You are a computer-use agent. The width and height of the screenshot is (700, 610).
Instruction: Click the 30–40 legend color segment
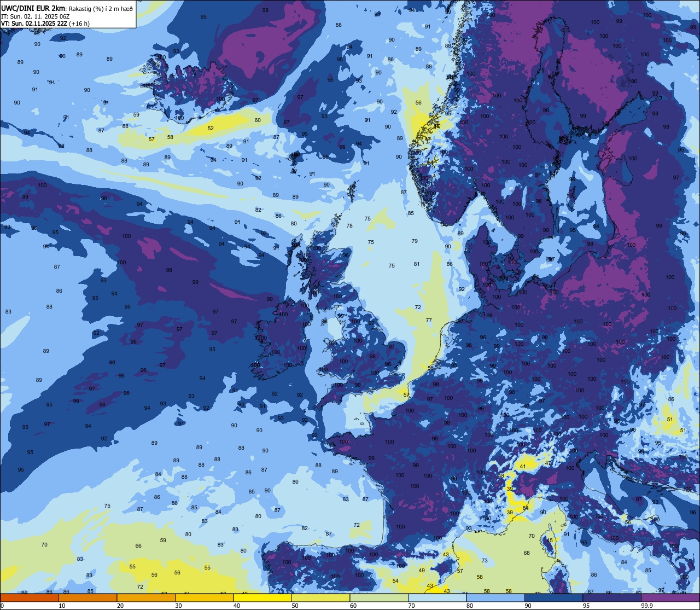[x=204, y=598]
